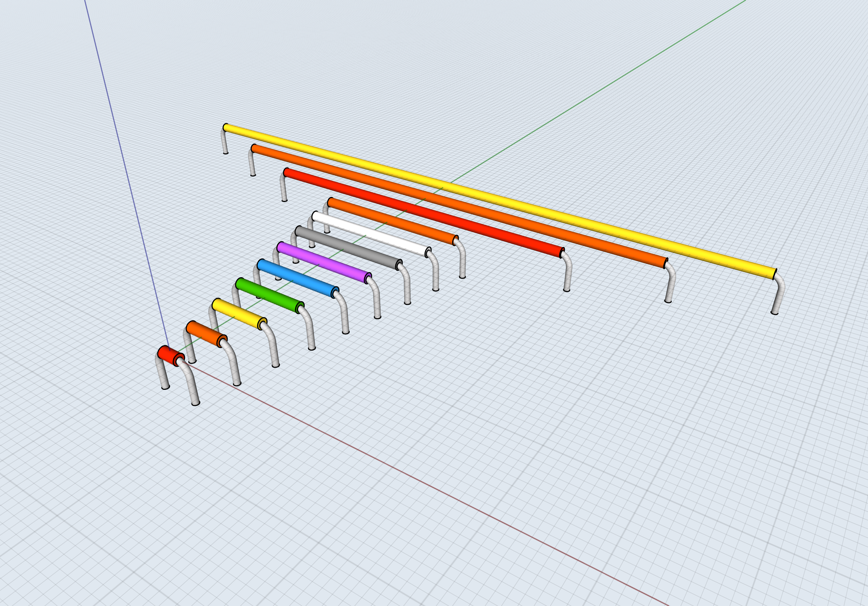Select the blue bar
868x606 pixels.
[298, 279]
